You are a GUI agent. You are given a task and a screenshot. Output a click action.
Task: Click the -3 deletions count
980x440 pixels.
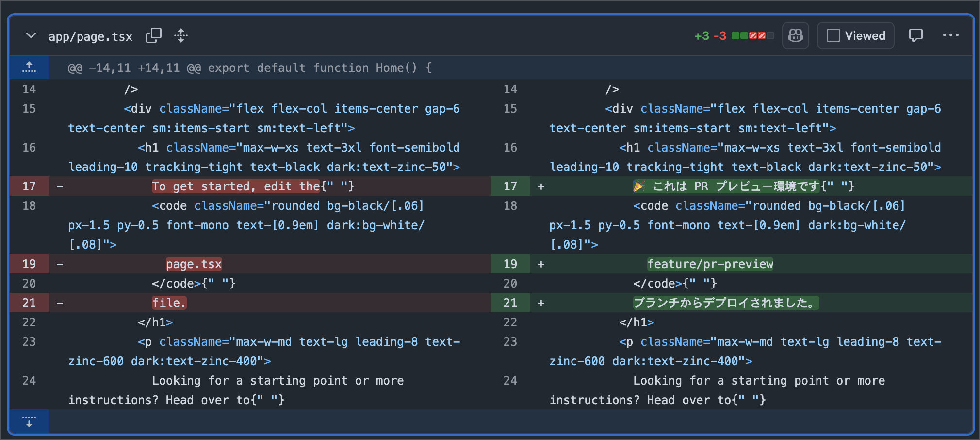coord(719,36)
